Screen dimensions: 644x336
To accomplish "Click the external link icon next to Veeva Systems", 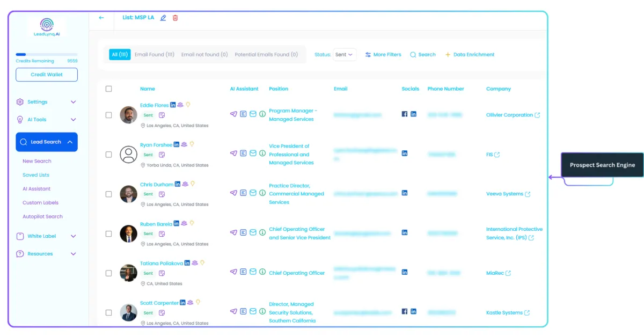I will pyautogui.click(x=528, y=194).
